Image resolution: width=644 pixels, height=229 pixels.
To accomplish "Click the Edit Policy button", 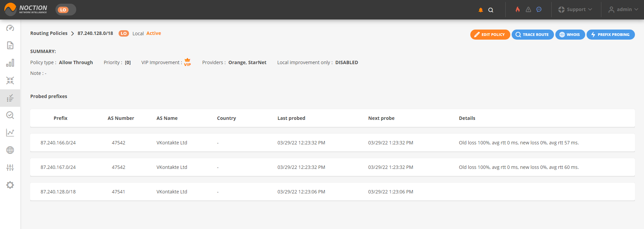I will pos(490,35).
